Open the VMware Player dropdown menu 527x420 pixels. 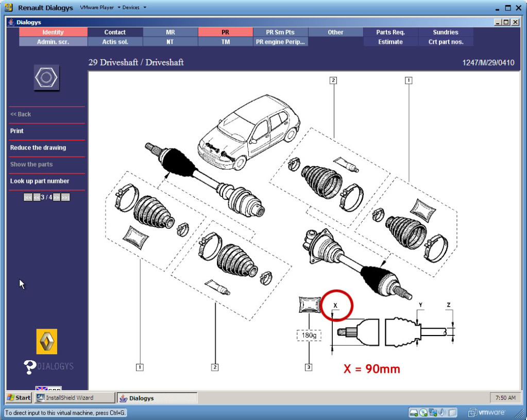tap(100, 8)
